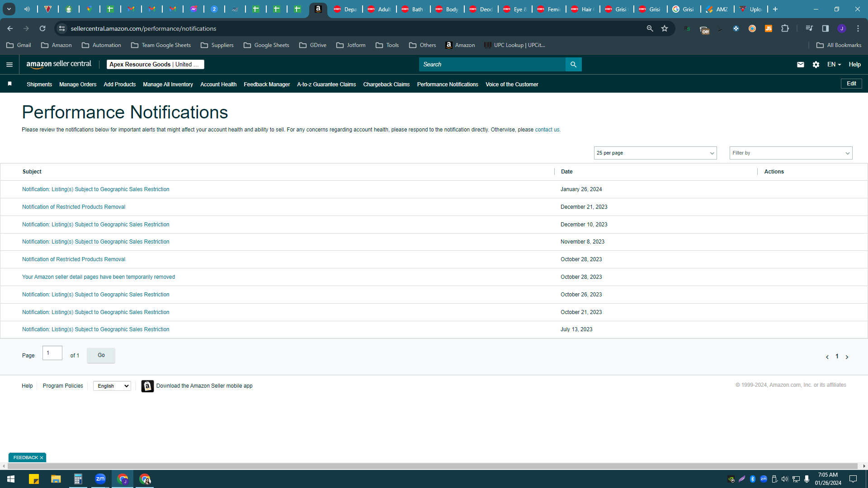868x488 pixels.
Task: Click the browser address bar URL
Action: pyautogui.click(x=143, y=28)
